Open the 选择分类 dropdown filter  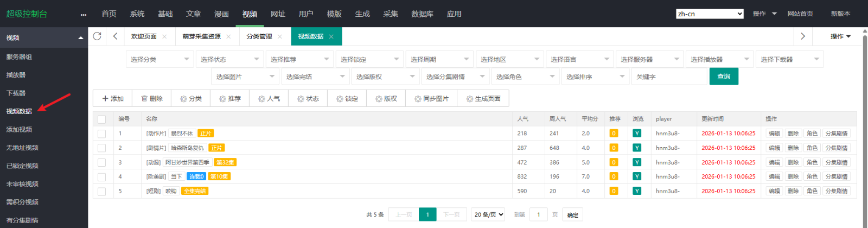[159, 59]
